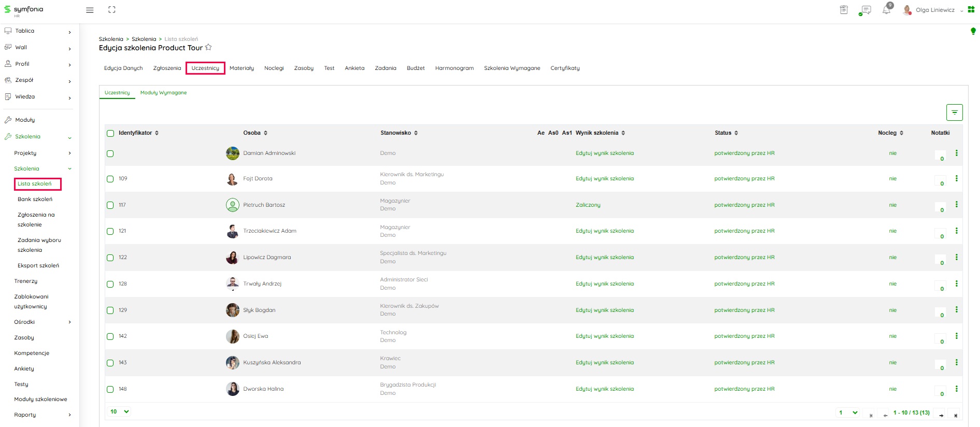Click Edytuj wynik szkolenia for Lipowicz Dagmara
The height and width of the screenshot is (427, 980).
tap(604, 258)
